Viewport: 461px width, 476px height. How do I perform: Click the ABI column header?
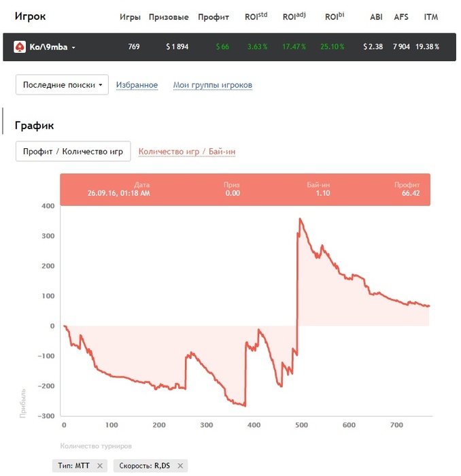[x=376, y=17]
